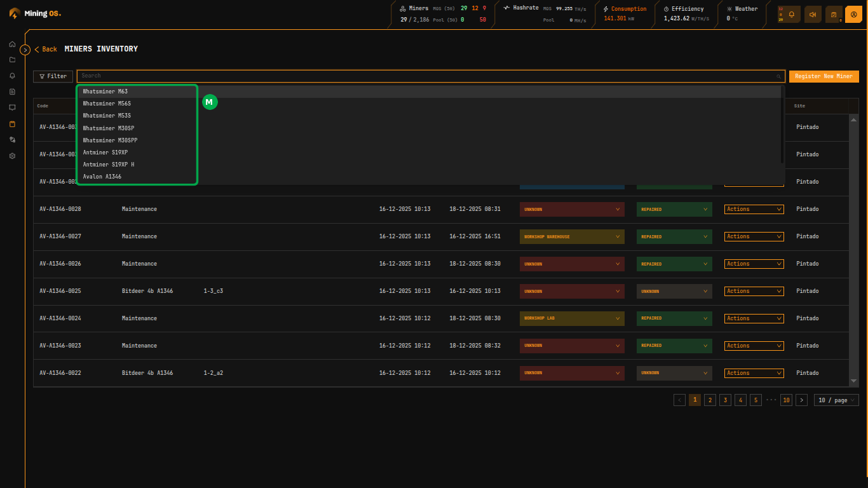Image resolution: width=868 pixels, height=488 pixels.
Task: Toggle the alert sound speaker button
Action: point(813,14)
